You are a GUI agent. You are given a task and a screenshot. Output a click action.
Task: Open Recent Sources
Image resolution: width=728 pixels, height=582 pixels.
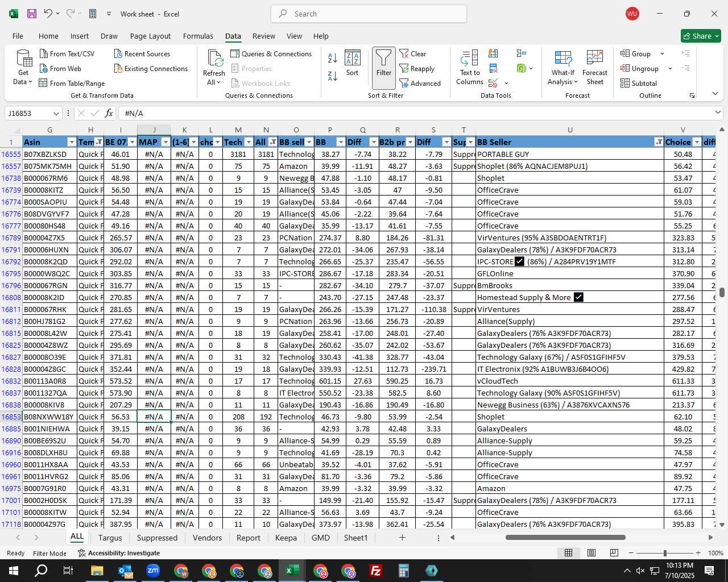tap(142, 53)
